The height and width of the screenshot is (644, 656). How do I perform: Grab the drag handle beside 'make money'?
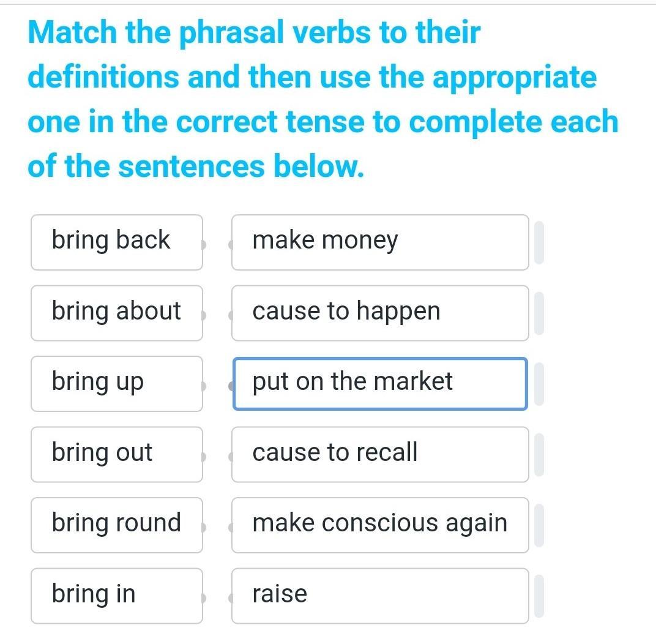pyautogui.click(x=539, y=242)
